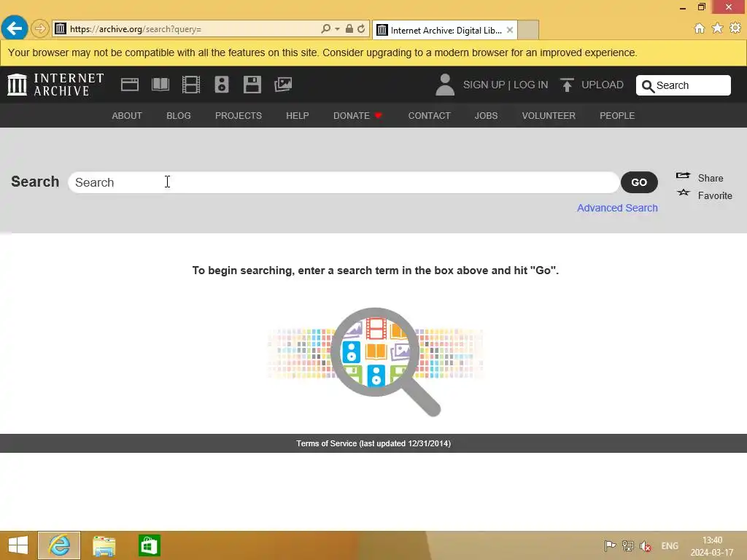Click the LOG IN link
The height and width of the screenshot is (560, 747).
(x=531, y=85)
